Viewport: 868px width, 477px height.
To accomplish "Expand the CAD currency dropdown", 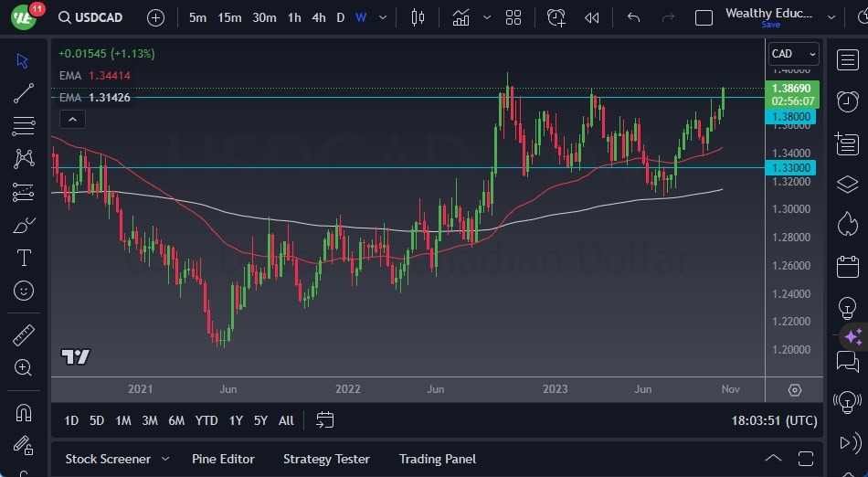I will [x=793, y=54].
